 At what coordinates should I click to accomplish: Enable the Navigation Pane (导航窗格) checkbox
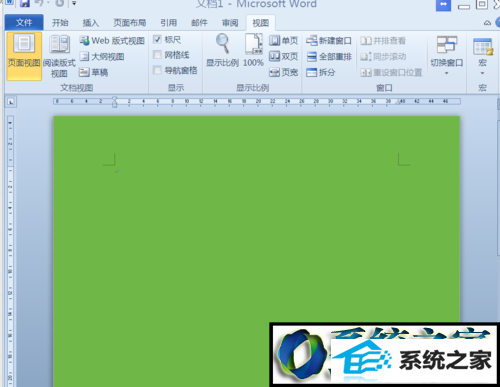tap(157, 70)
